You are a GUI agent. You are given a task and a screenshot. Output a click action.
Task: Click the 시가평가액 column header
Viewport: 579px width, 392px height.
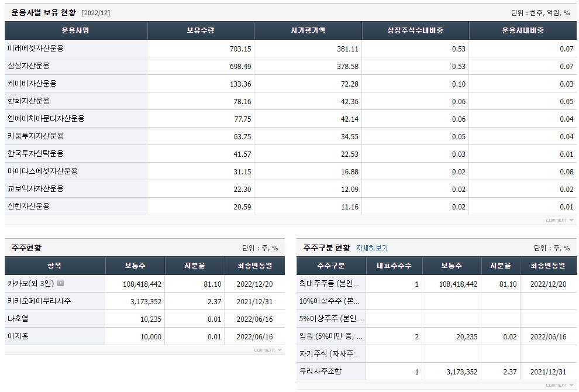(x=308, y=30)
